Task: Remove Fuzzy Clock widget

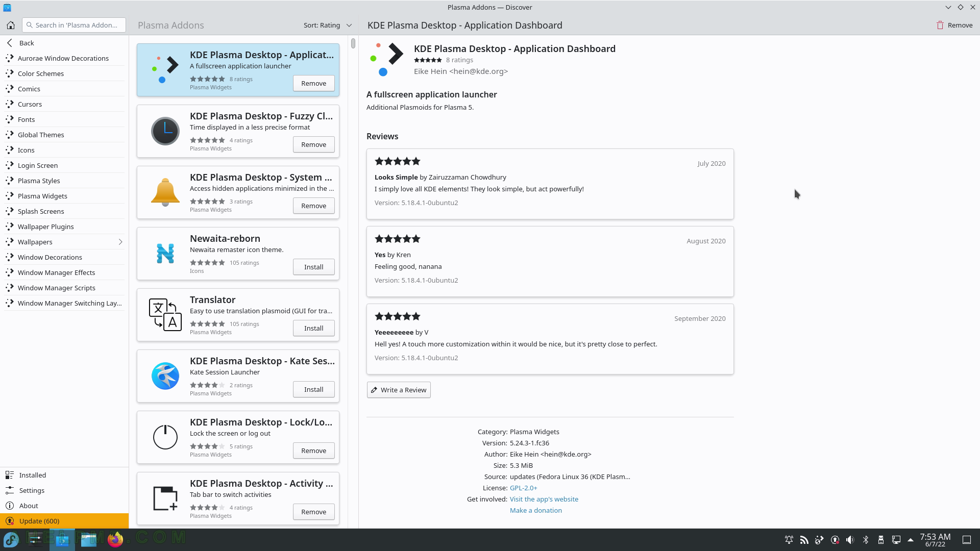Action: [313, 144]
